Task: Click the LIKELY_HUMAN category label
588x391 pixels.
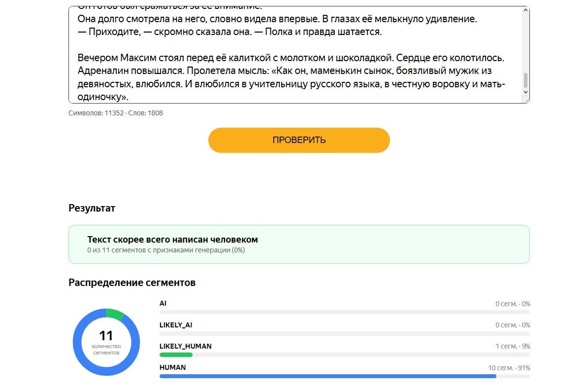Action: click(185, 346)
